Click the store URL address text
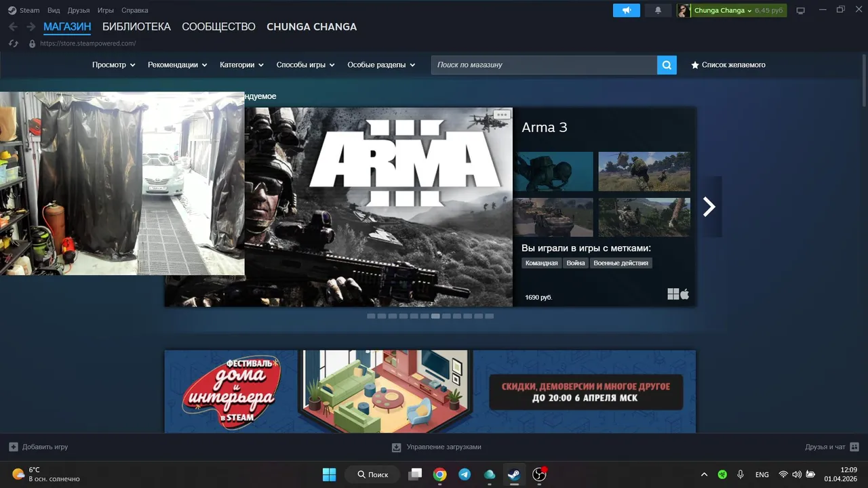This screenshot has height=488, width=868. 88,43
